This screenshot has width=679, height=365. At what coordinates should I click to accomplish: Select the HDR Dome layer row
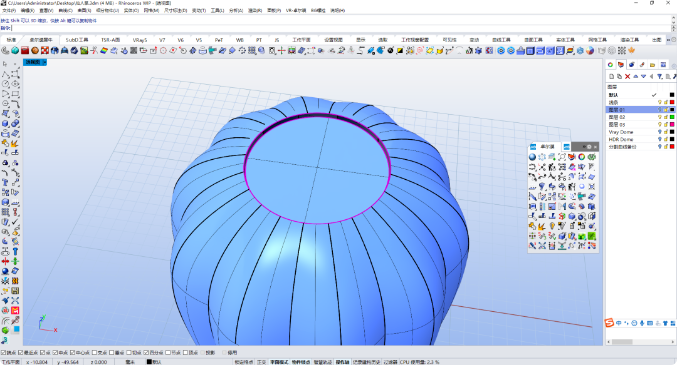coord(640,139)
